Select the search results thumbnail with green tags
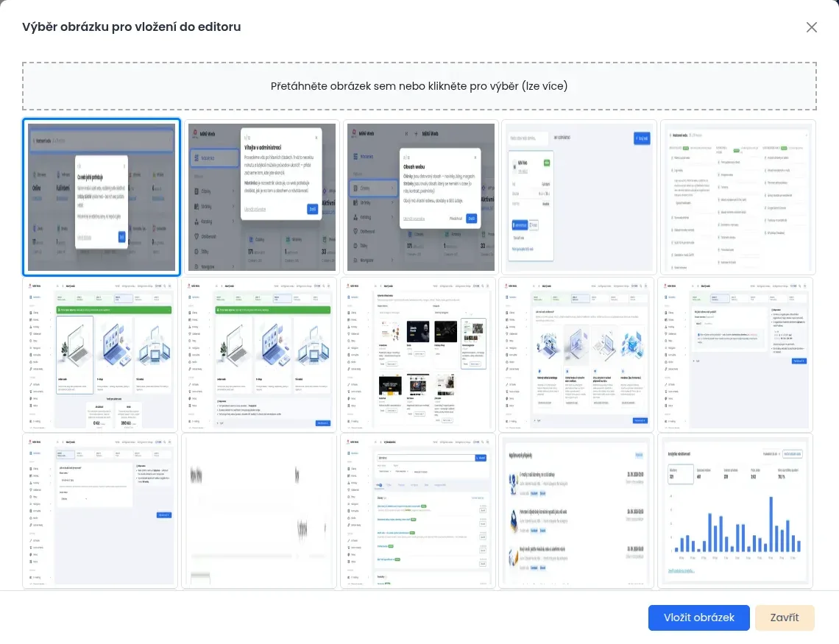The width and height of the screenshot is (839, 644). tap(418, 512)
